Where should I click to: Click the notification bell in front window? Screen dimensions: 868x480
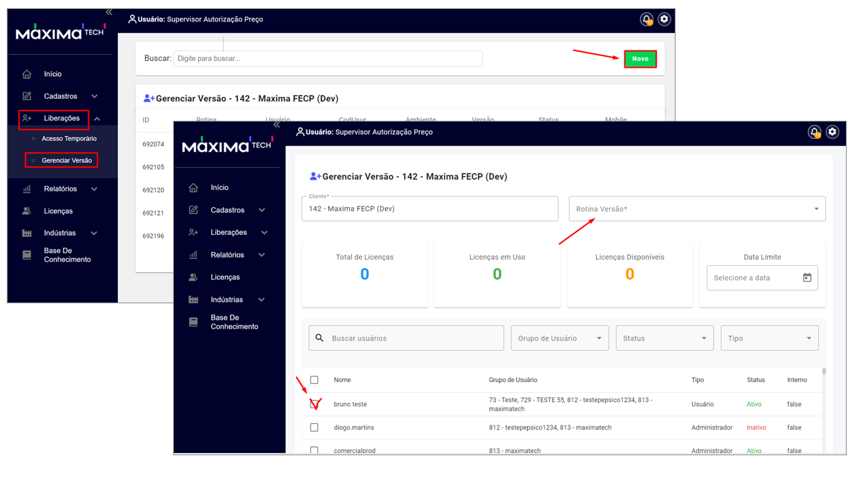[814, 132]
